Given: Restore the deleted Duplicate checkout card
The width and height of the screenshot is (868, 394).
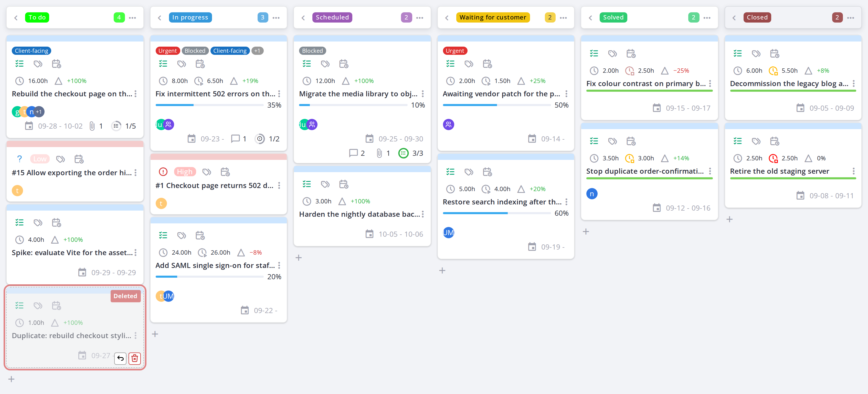Looking at the screenshot, I should click(120, 358).
